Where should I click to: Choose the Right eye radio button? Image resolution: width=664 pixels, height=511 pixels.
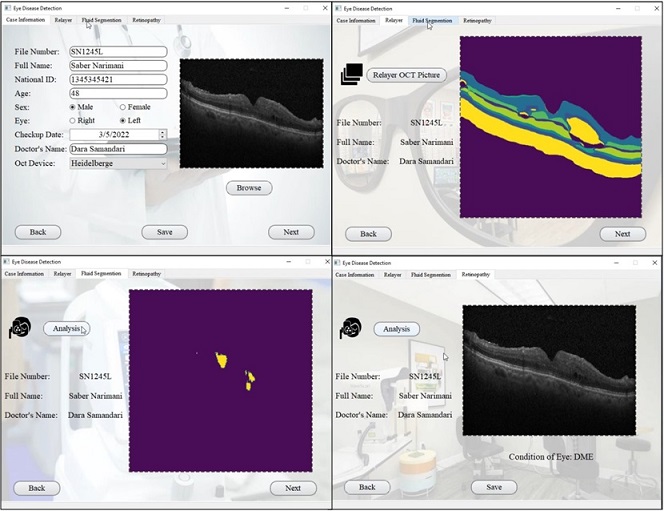coord(73,120)
